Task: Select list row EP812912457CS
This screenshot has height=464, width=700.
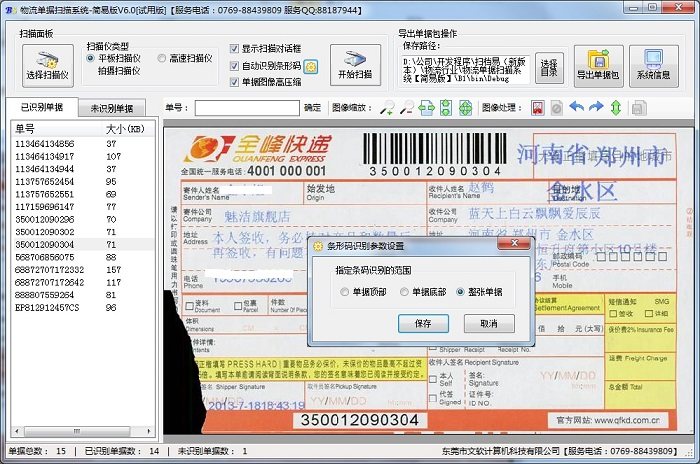Action: click(83, 308)
